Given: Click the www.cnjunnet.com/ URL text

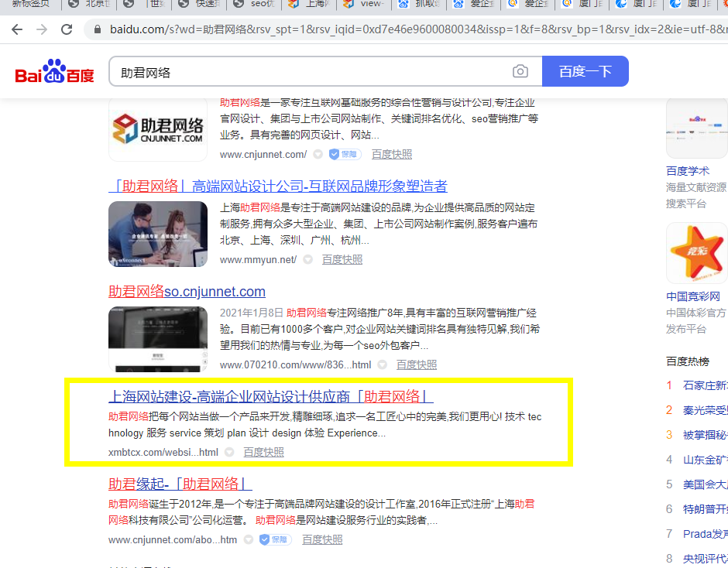Looking at the screenshot, I should [x=263, y=155].
